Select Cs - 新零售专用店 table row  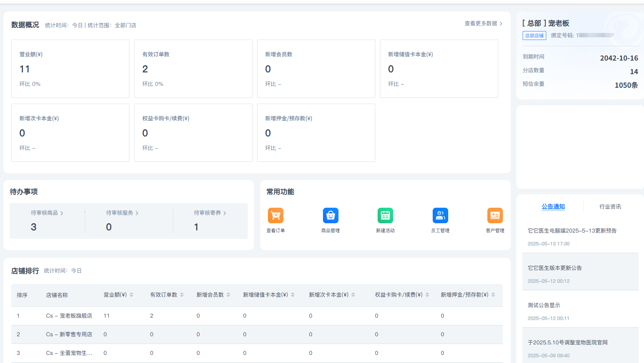coord(69,335)
